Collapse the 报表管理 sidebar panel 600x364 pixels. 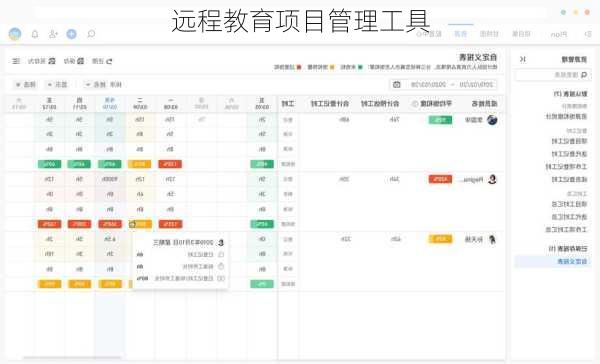coord(523,59)
